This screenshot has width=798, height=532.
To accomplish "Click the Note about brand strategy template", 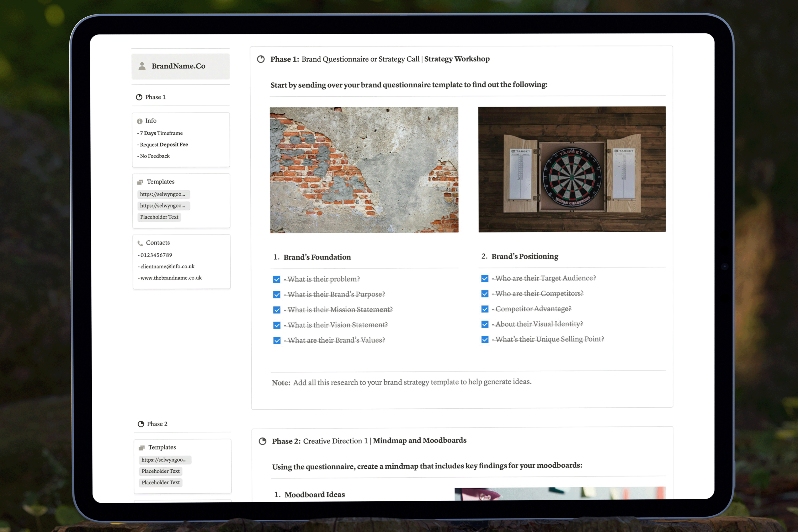I will 401,382.
